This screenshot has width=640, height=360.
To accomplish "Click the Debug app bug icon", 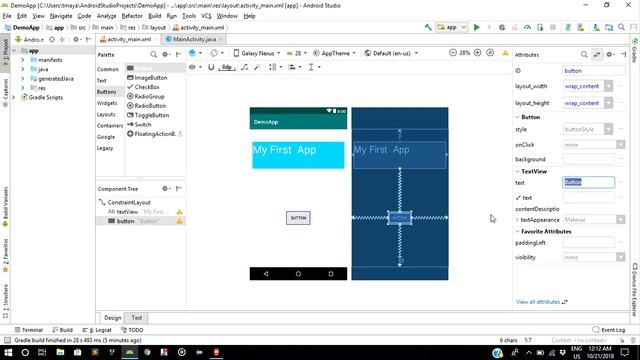I will click(x=502, y=27).
